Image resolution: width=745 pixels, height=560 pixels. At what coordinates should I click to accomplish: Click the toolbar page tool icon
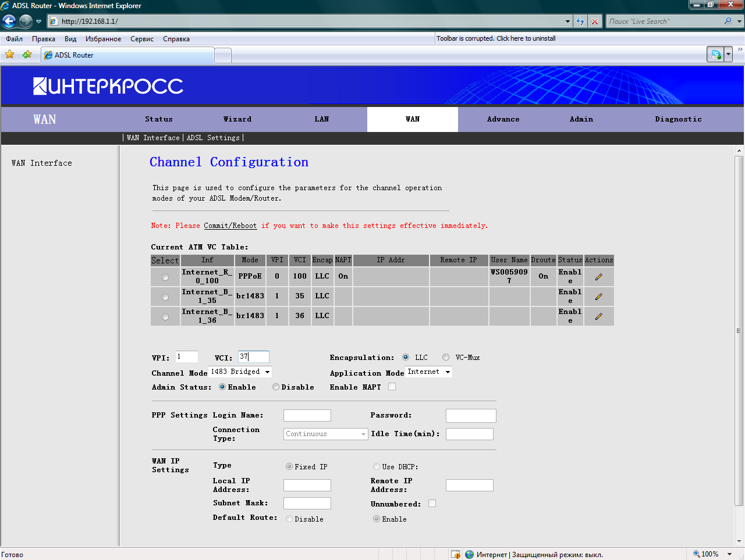coord(716,55)
